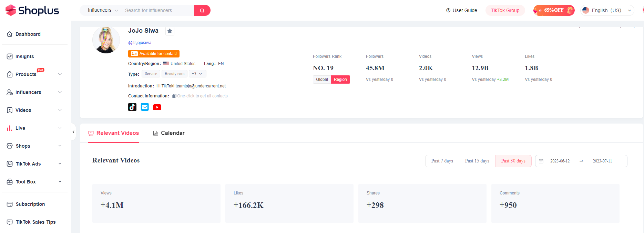
Task: Expand the Videos sidebar menu chevron
Action: point(60,110)
